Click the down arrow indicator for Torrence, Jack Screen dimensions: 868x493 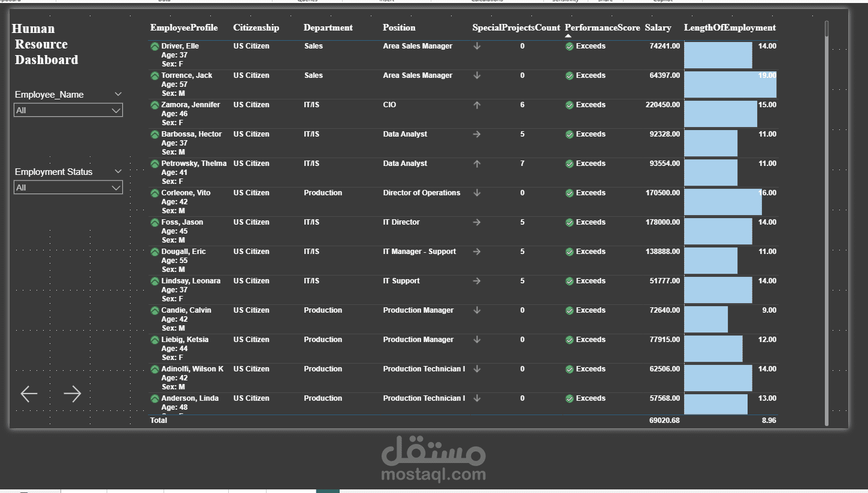coord(477,75)
